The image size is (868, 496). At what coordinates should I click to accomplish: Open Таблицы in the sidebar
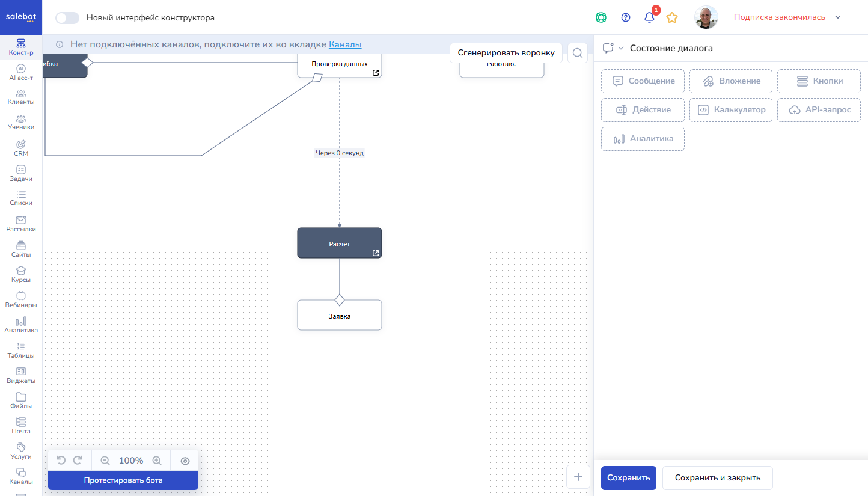[x=21, y=351]
